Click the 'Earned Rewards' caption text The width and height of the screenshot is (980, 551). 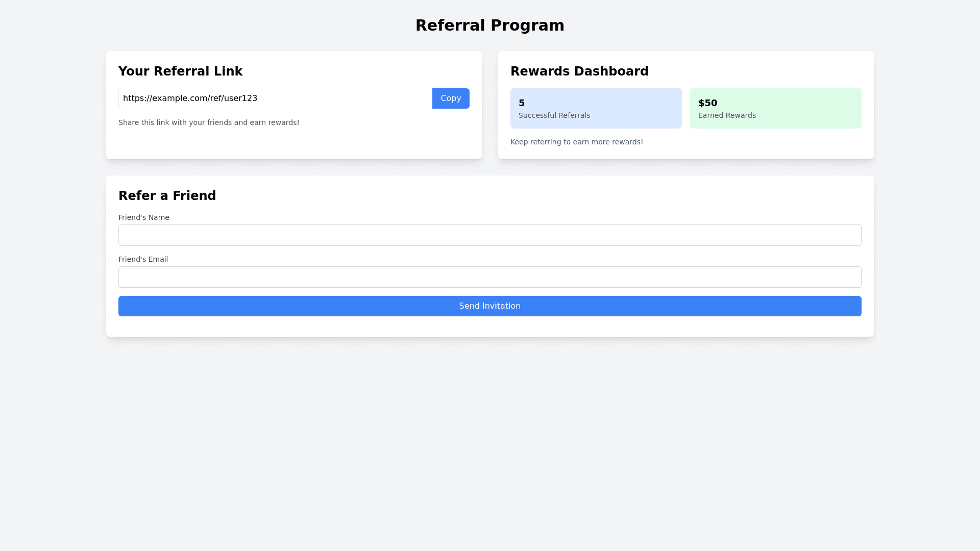(x=727, y=115)
